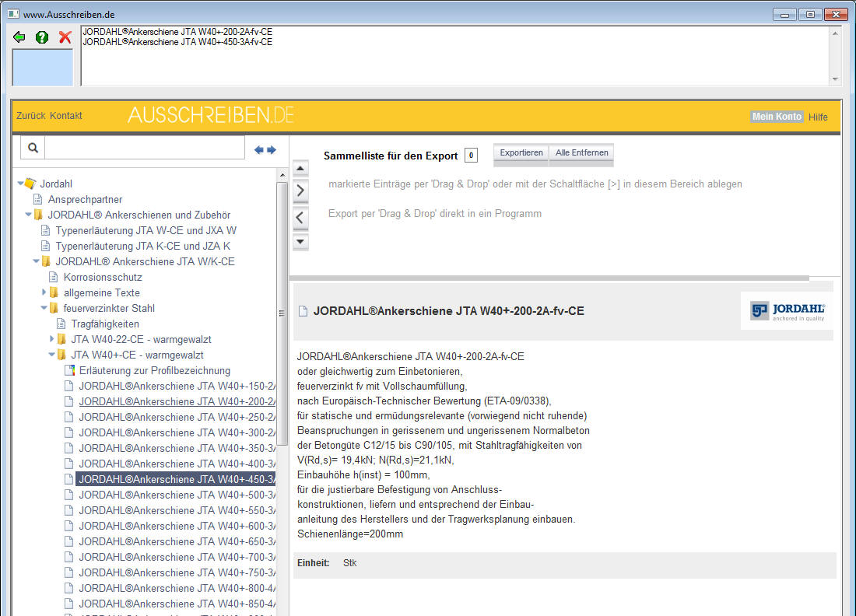The width and height of the screenshot is (856, 616).
Task: Remove entries with the [<] button
Action: (x=301, y=218)
